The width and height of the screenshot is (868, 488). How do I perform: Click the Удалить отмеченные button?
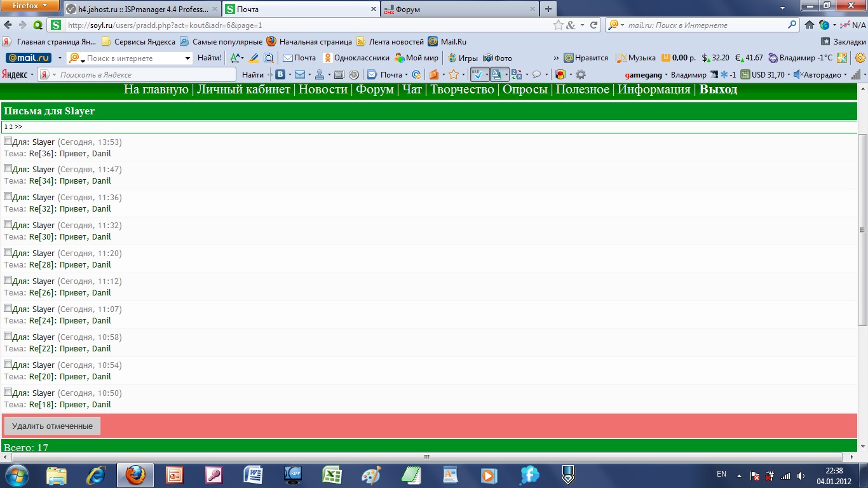click(52, 426)
